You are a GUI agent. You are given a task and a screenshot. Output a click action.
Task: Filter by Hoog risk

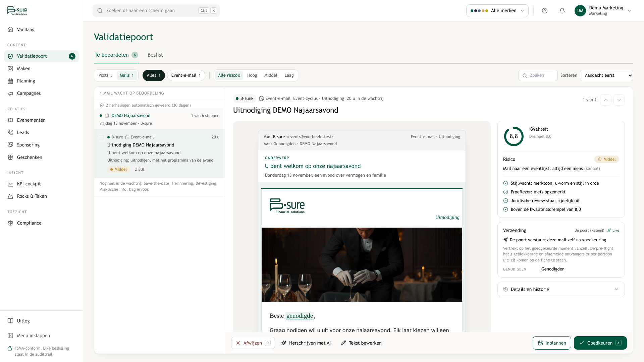252,75
